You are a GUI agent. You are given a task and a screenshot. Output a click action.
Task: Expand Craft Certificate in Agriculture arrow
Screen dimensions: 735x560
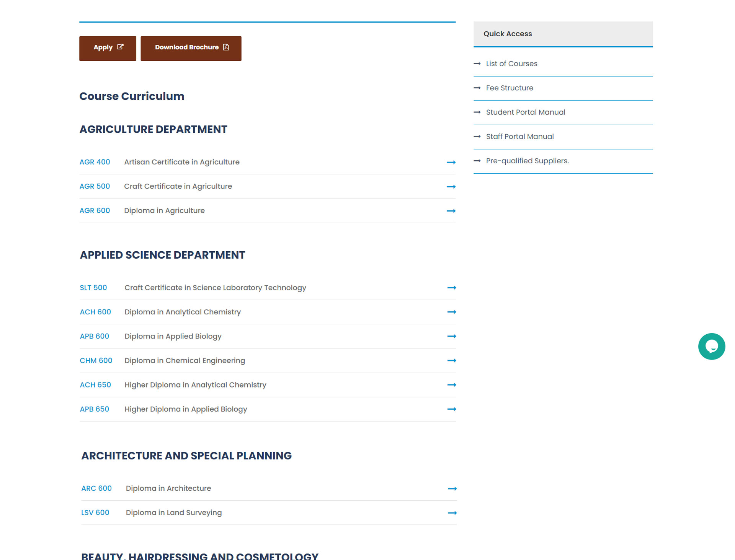tap(451, 187)
